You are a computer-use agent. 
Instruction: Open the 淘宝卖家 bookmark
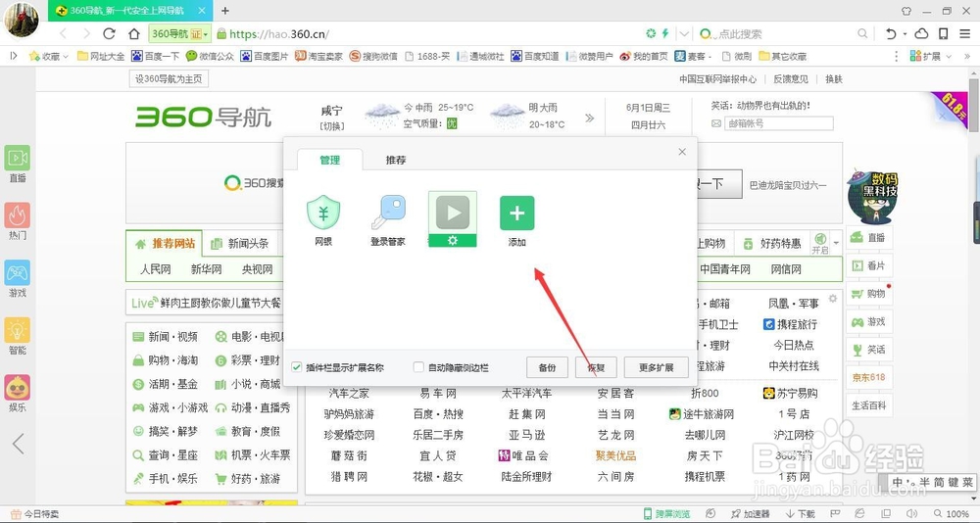click(x=318, y=56)
